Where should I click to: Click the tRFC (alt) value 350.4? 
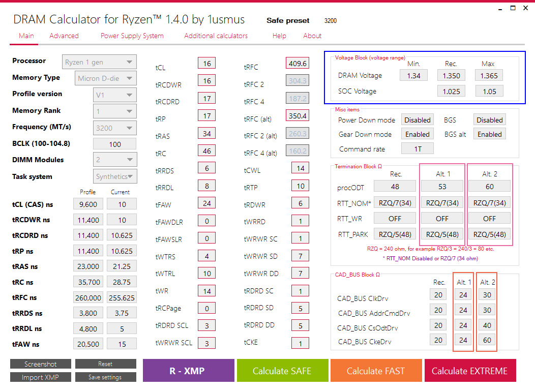(298, 116)
